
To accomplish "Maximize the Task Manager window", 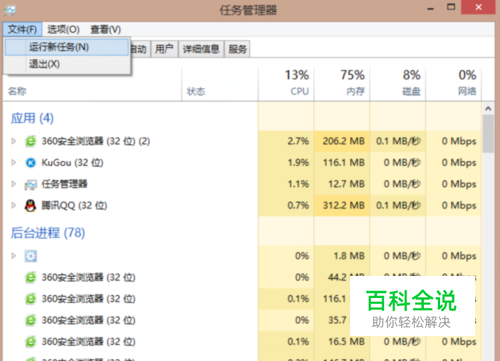I will [x=451, y=7].
